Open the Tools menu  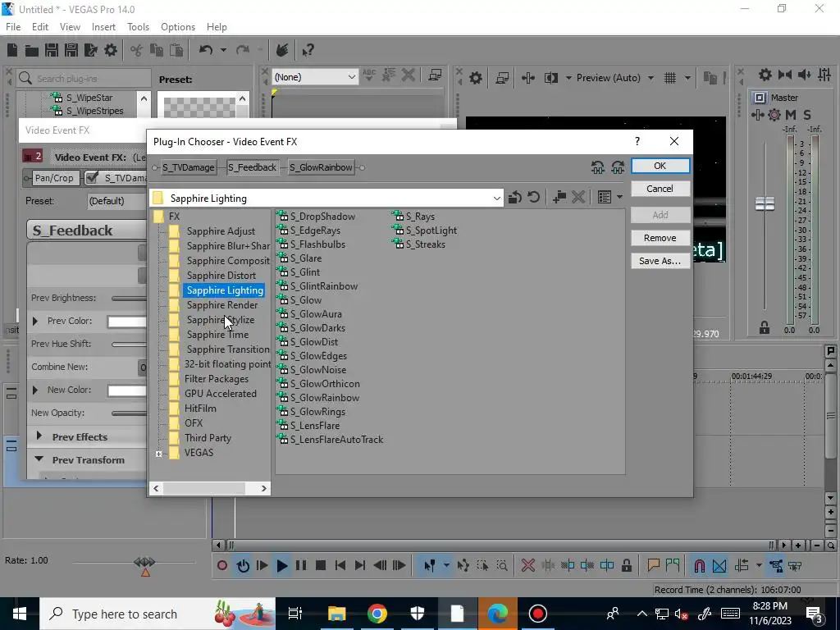pos(138,27)
